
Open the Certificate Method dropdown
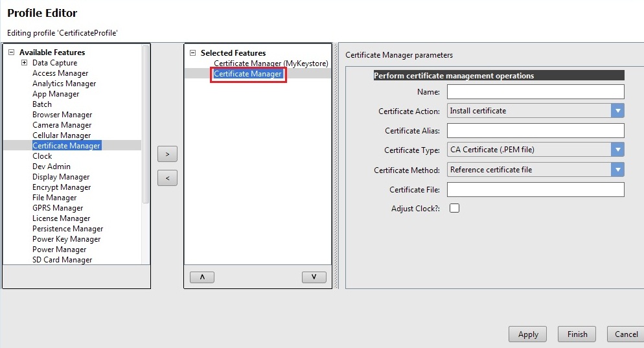[617, 170]
